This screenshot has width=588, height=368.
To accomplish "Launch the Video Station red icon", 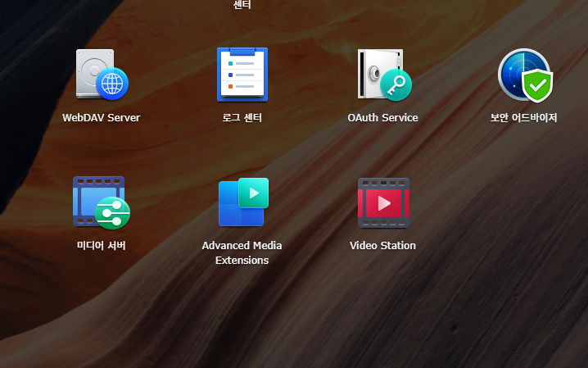I will pyautogui.click(x=383, y=203).
